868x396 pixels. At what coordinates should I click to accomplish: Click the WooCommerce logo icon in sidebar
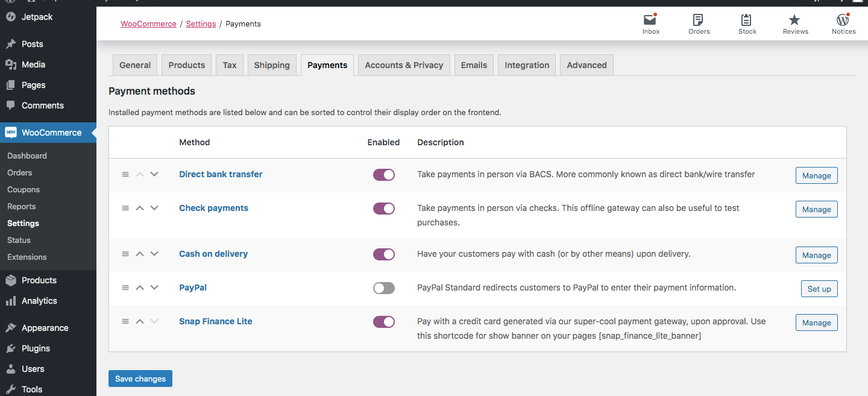pos(11,133)
